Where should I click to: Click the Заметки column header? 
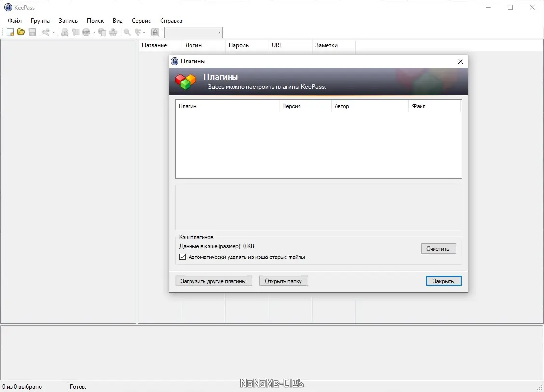click(334, 45)
